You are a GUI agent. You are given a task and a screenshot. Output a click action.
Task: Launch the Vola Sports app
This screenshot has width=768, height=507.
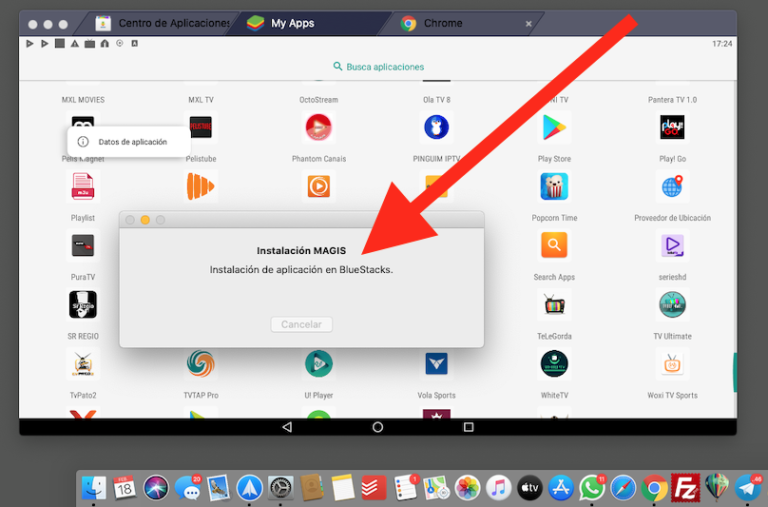pos(436,363)
